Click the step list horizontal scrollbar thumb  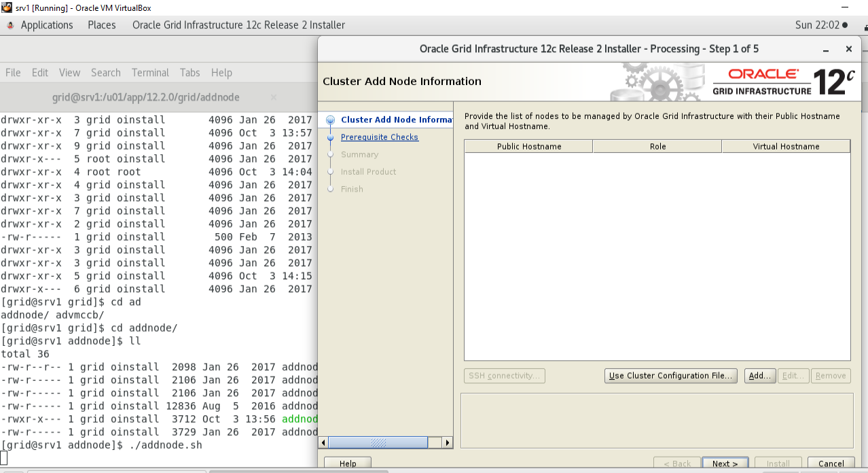point(378,442)
